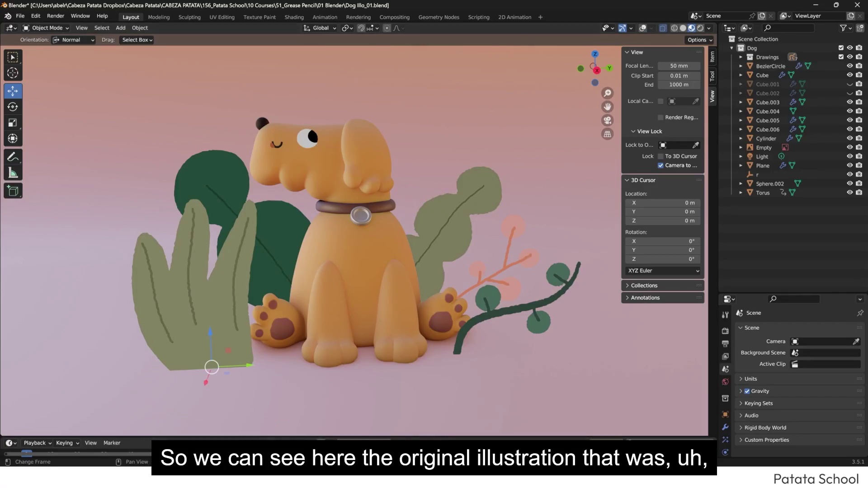Open the File menu
The width and height of the screenshot is (868, 488).
pyautogui.click(x=20, y=16)
